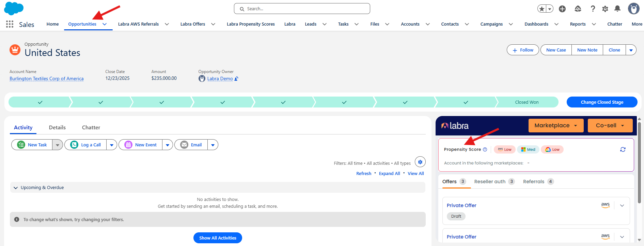Open the Setup gear icon
The image size is (644, 246).
click(605, 9)
